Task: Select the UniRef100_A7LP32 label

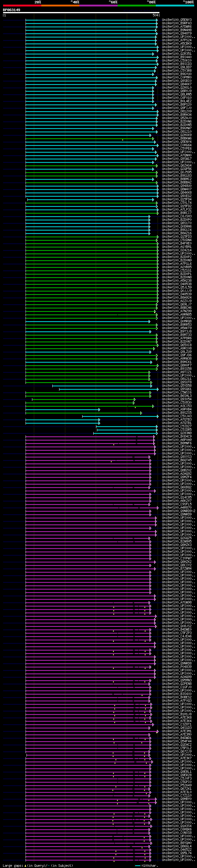Action: click(x=177, y=210)
